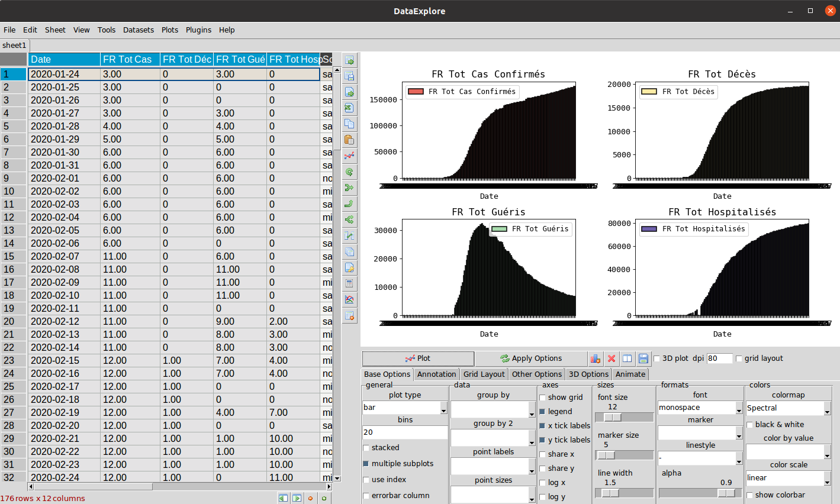Clear the plot with the red X icon
The image size is (840, 504).
[x=612, y=358]
